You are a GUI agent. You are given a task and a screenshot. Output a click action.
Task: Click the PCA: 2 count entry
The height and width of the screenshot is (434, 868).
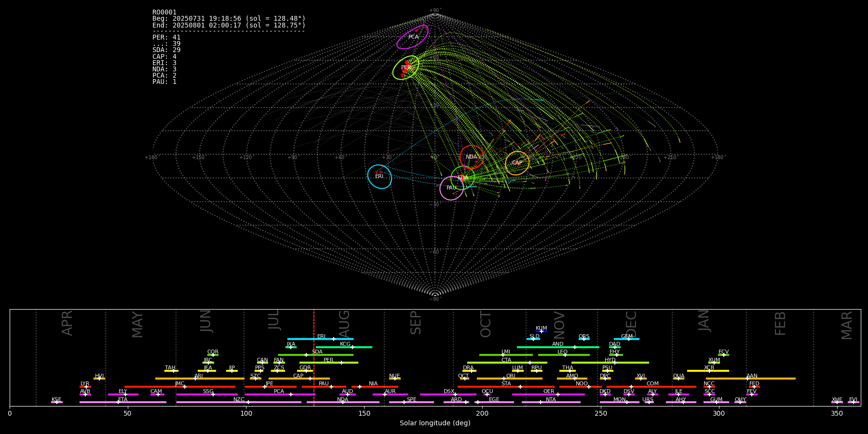(x=164, y=75)
